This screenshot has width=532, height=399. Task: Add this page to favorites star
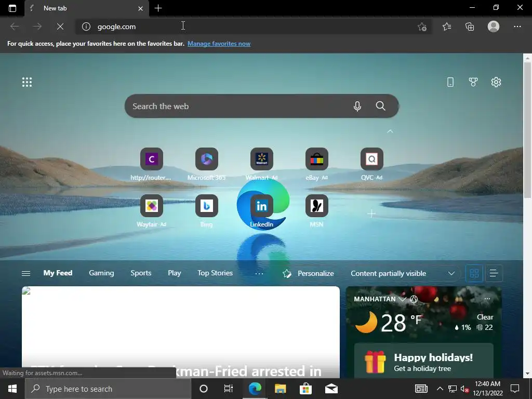tap(422, 26)
